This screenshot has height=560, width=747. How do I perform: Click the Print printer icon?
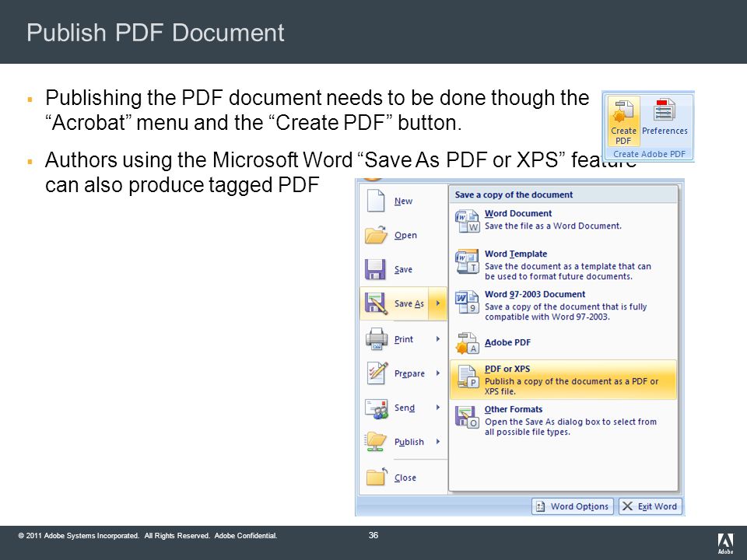[377, 339]
